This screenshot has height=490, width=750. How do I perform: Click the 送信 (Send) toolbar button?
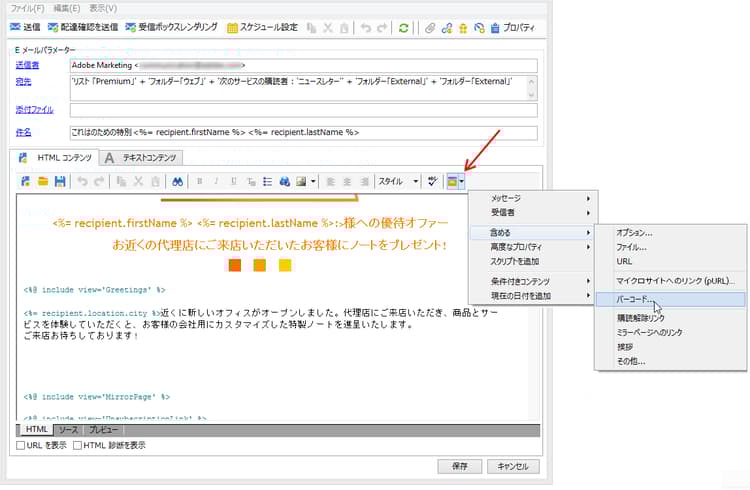(25, 27)
